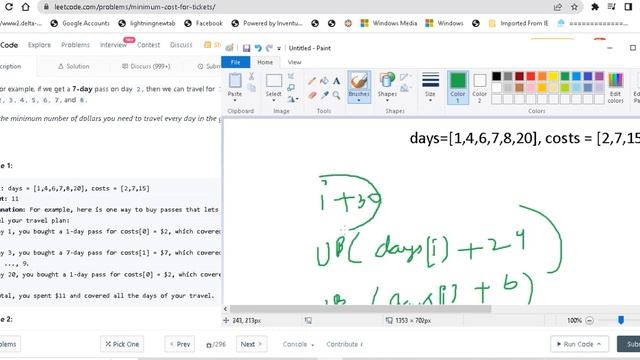Pick the purple color swatch
The height and width of the screenshot is (360, 640).
coord(599,76)
